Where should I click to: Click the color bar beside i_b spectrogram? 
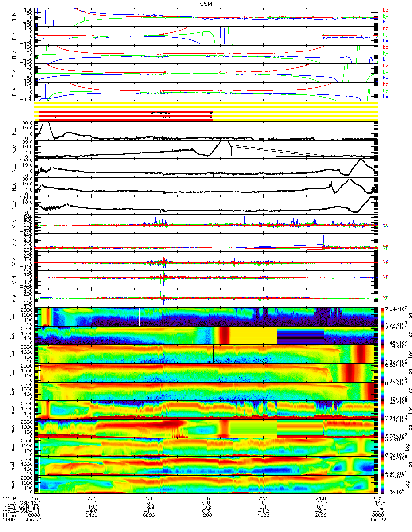[383, 317]
